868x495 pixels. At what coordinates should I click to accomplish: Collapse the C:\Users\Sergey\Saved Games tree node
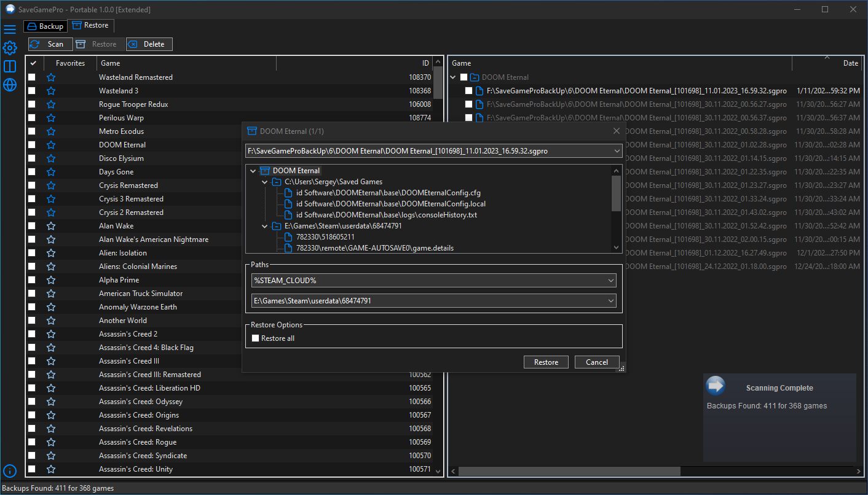(265, 182)
